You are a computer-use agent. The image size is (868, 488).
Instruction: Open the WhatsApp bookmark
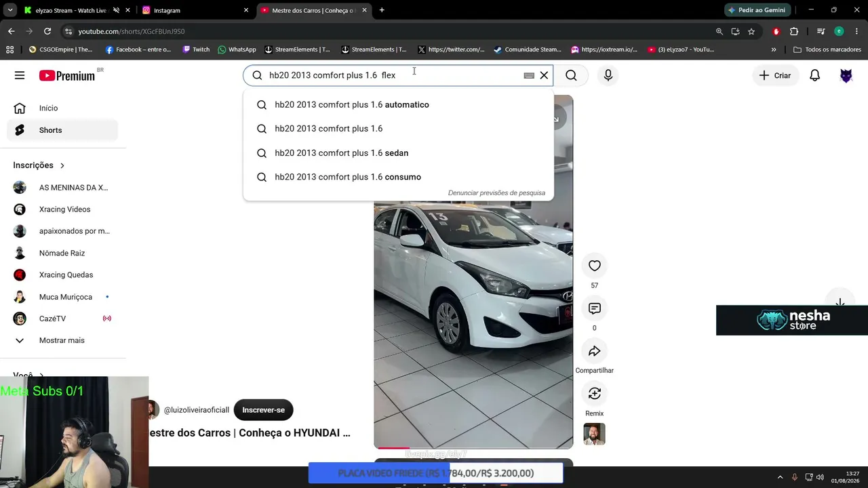(237, 49)
